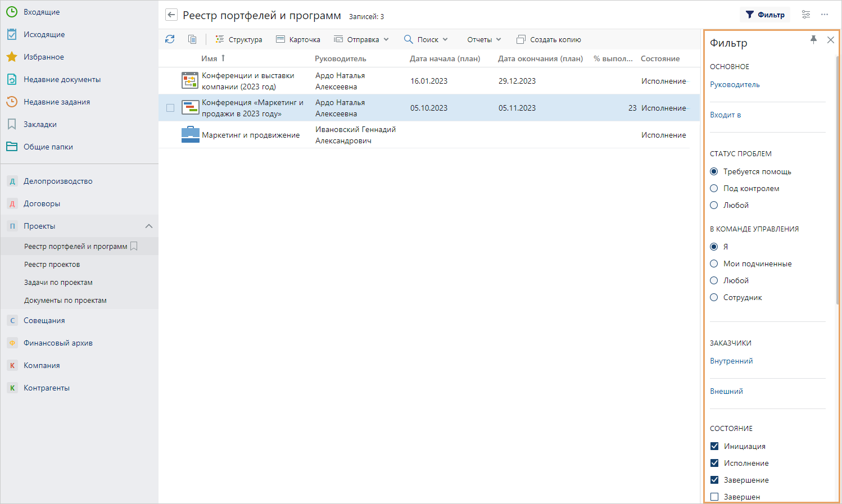Expand the Отправка dropdown
The height and width of the screenshot is (504, 842).
coord(361,39)
